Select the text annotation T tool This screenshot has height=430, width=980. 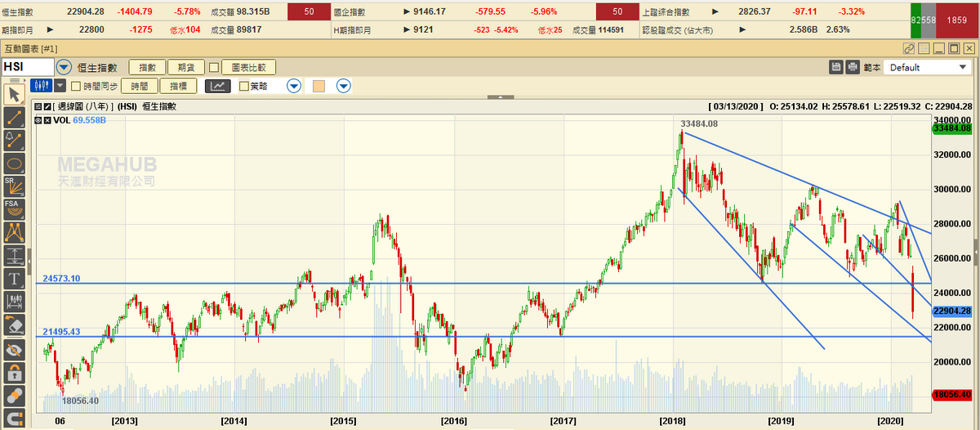[14, 279]
